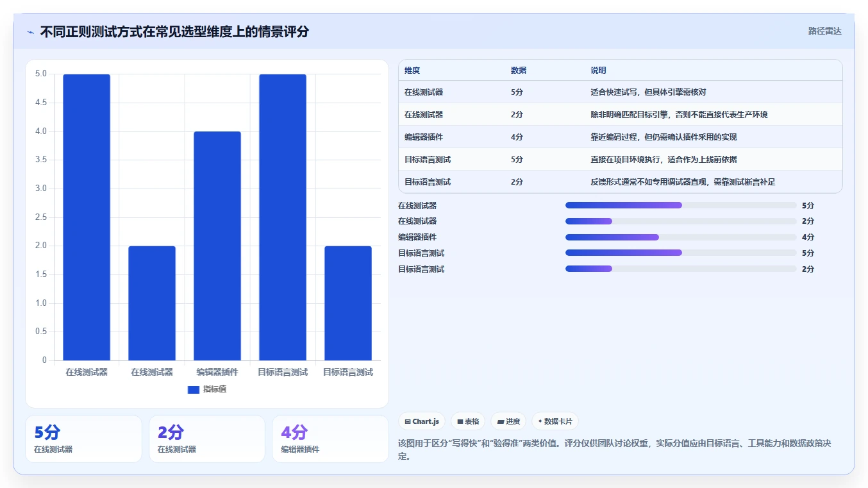Click the 4分 value beside 编辑器插件 progress bar
This screenshot has width=868, height=488.
(x=808, y=237)
